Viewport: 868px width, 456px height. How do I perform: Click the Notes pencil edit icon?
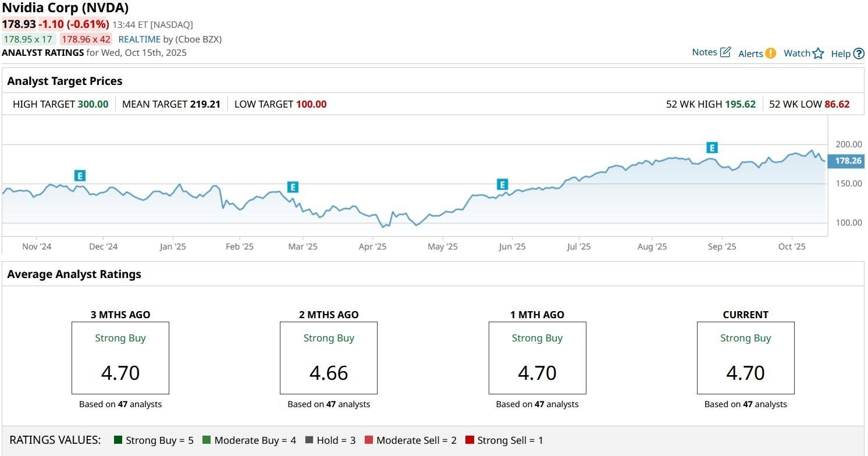[725, 52]
